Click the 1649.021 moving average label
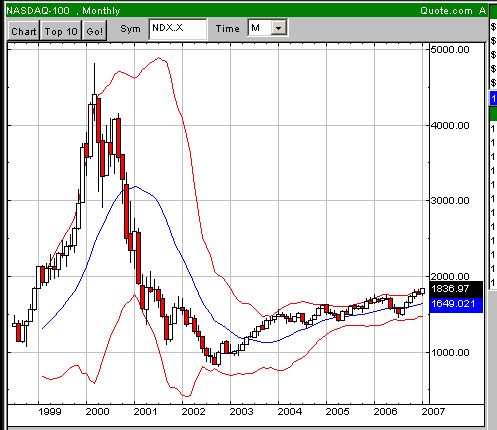 456,304
